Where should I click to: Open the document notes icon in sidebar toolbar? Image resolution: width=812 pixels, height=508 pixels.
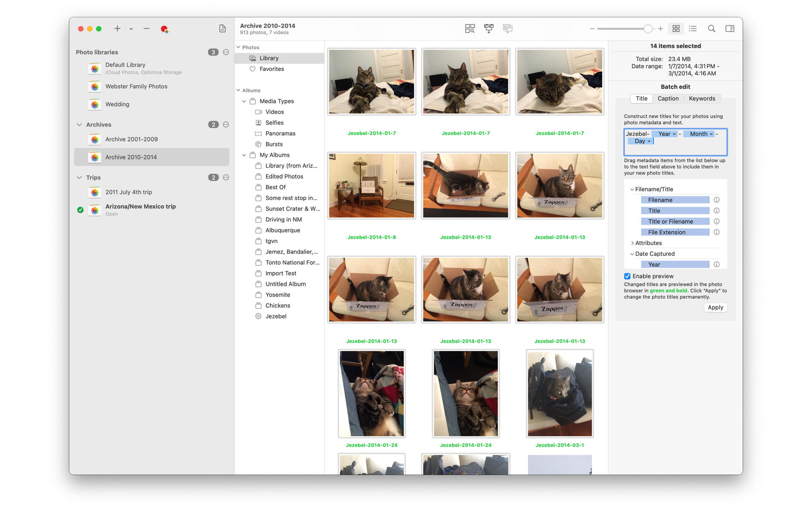click(222, 28)
